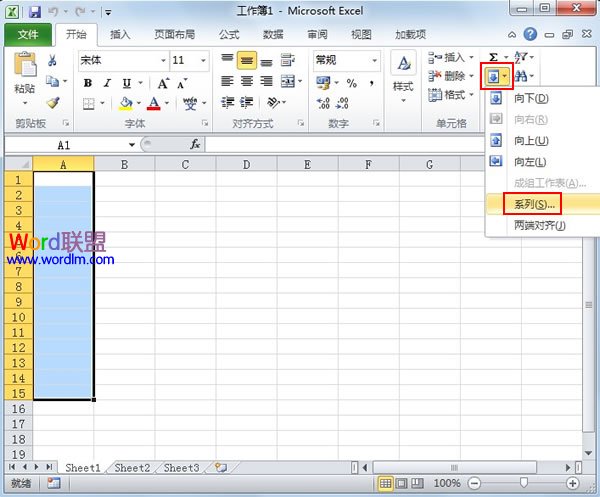Switch to the 页面布局 ribbon tab
This screenshot has width=600, height=497.
pos(174,34)
